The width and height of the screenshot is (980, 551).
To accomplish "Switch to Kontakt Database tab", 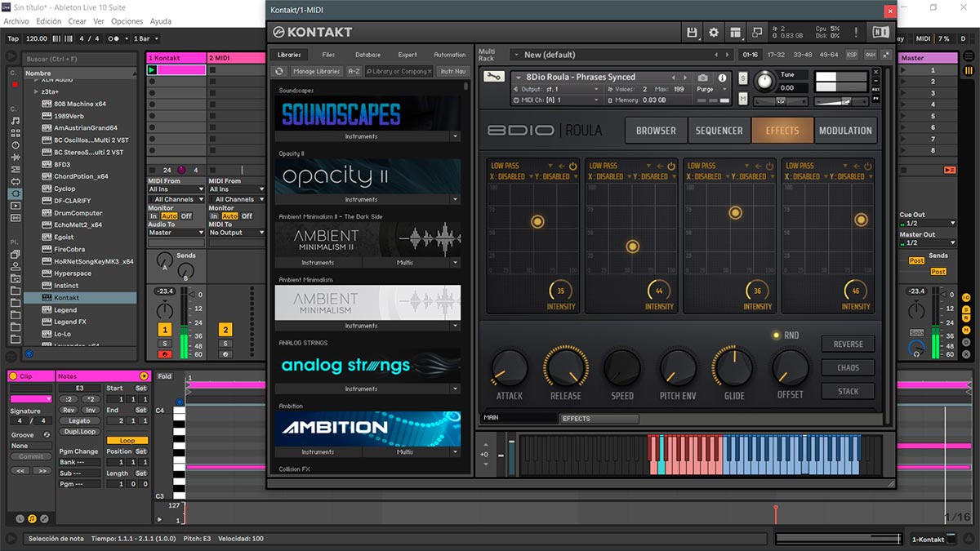I will click(367, 55).
